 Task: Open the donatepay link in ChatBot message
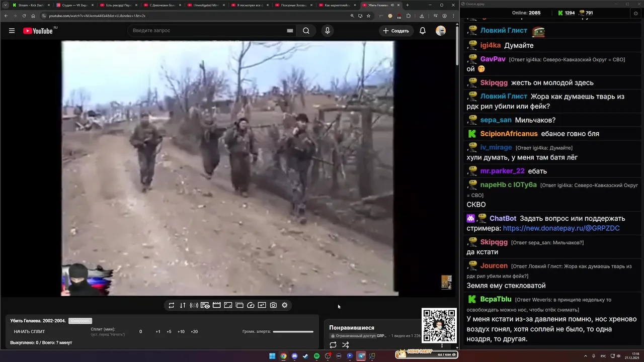(561, 228)
